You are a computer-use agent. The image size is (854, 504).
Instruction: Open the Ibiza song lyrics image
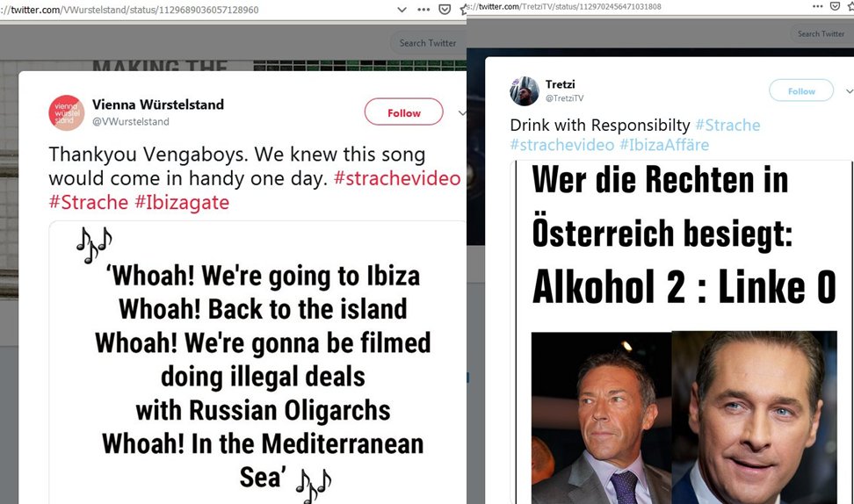(257, 362)
